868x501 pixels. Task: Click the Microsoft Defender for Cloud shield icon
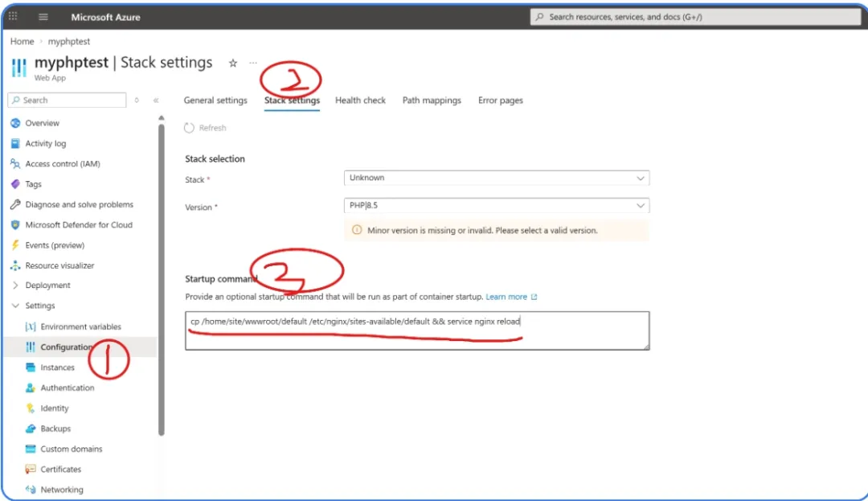pyautogui.click(x=15, y=224)
